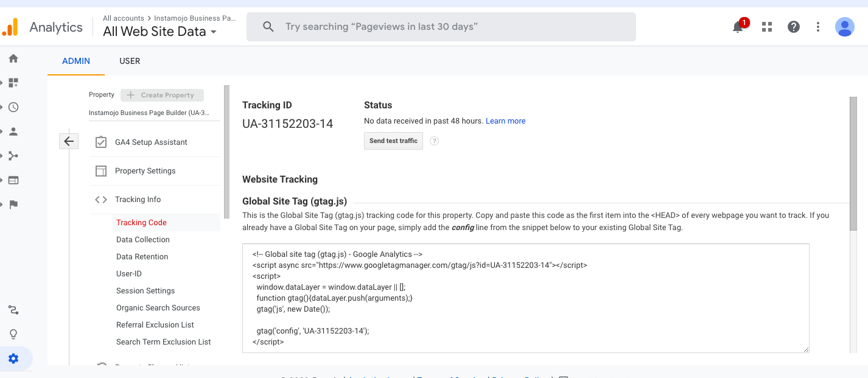Screen dimensions: 868x378
Task: Open the user account avatar
Action: point(845,27)
